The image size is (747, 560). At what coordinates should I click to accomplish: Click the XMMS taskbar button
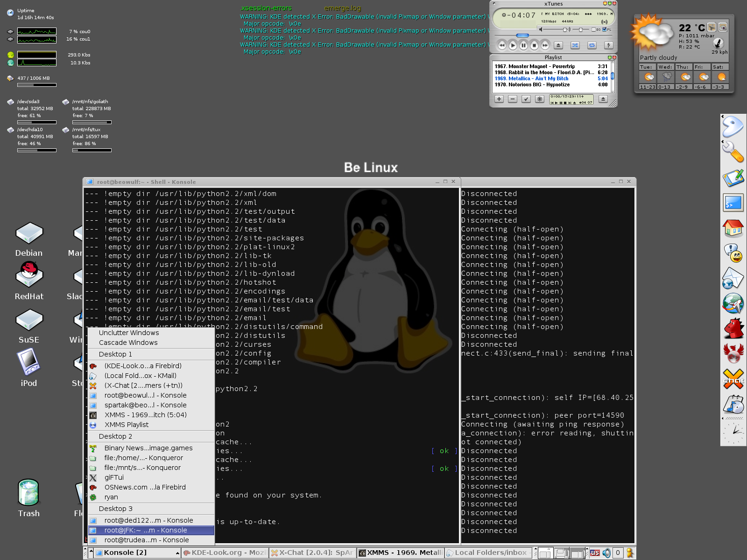click(x=400, y=553)
